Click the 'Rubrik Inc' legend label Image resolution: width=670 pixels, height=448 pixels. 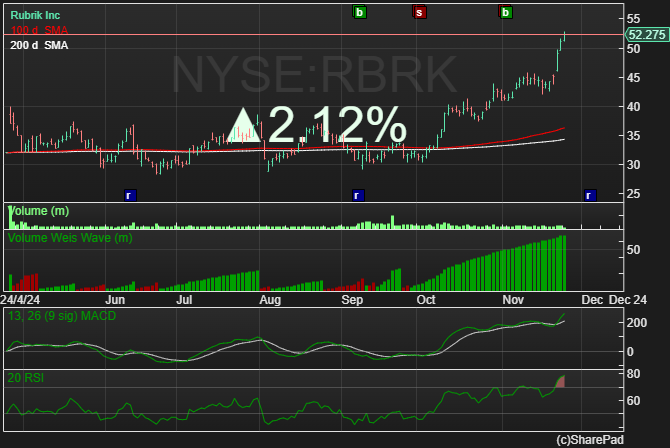(35, 15)
